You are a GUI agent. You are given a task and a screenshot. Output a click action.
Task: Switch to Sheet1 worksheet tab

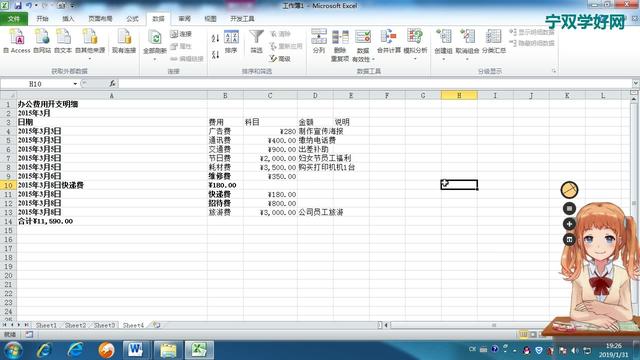click(46, 325)
